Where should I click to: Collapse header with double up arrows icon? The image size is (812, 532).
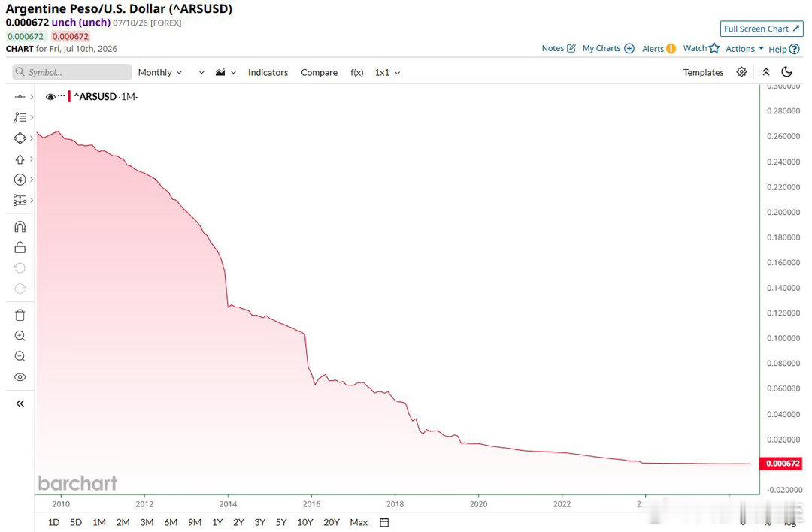[x=766, y=72]
